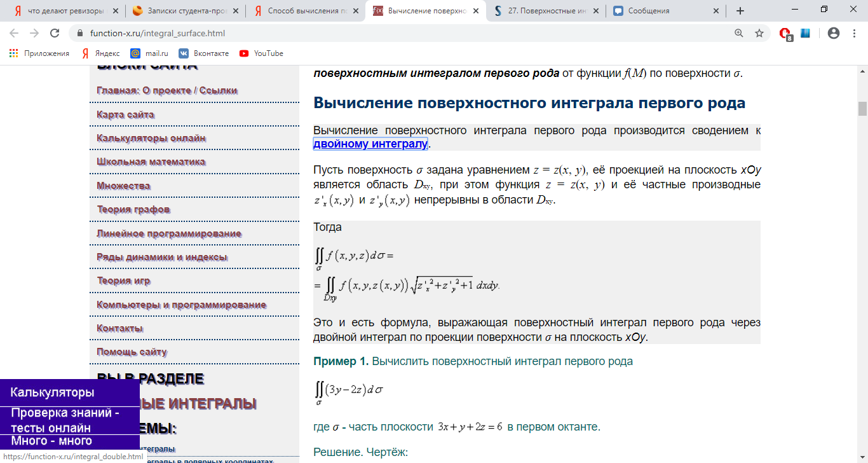Open 'Компьютеры и программирование' section

coord(182,305)
